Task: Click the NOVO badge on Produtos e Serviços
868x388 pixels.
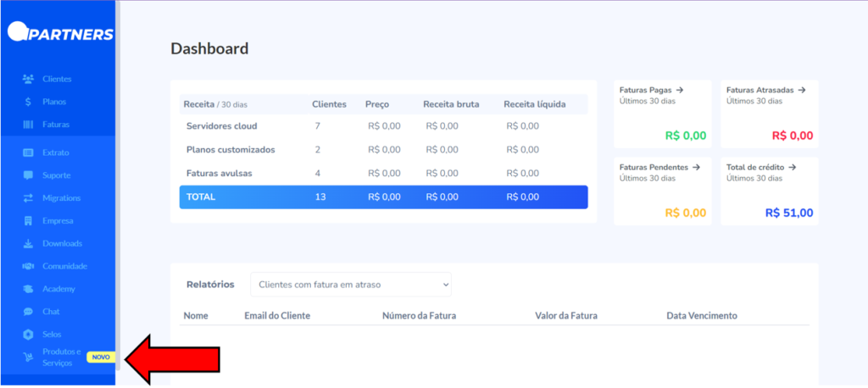Action: point(100,358)
